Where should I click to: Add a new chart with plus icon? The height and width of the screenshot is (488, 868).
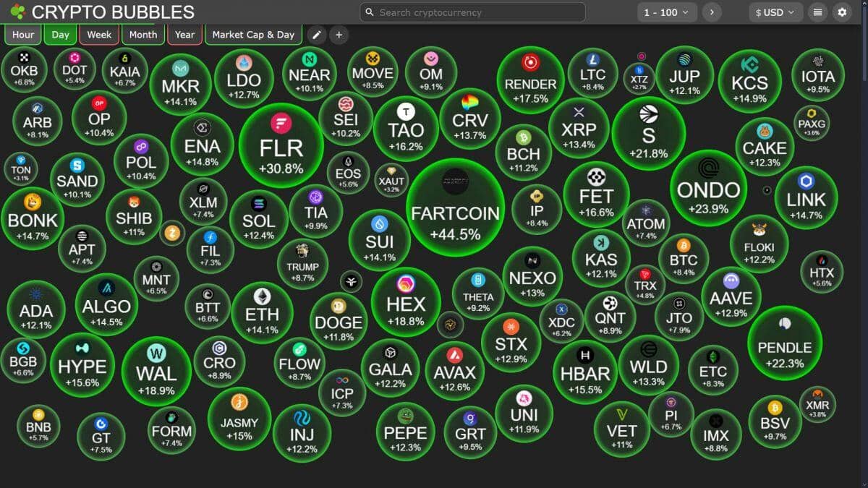click(x=339, y=35)
